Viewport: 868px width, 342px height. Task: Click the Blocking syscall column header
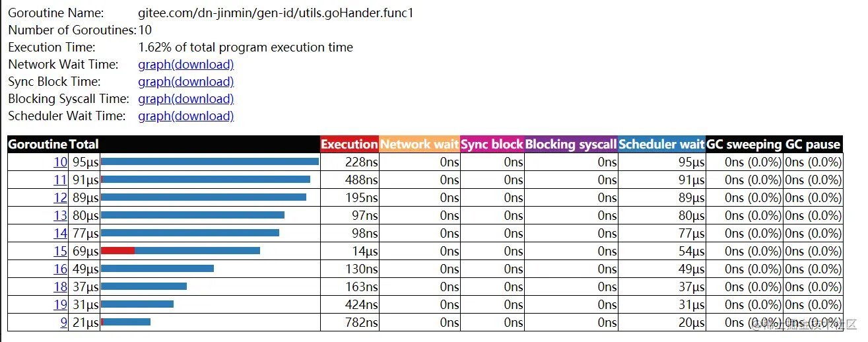tap(571, 144)
